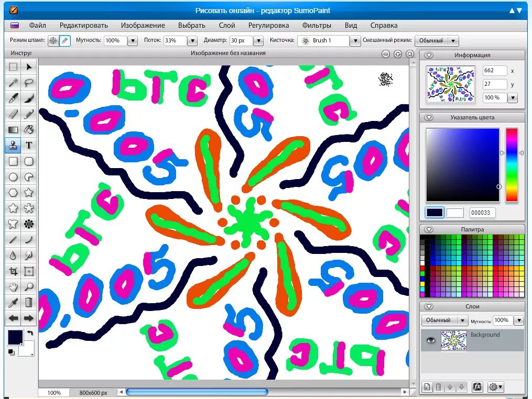532x399 pixels.
Task: Select the Smudge finger tool
Action: click(29, 255)
